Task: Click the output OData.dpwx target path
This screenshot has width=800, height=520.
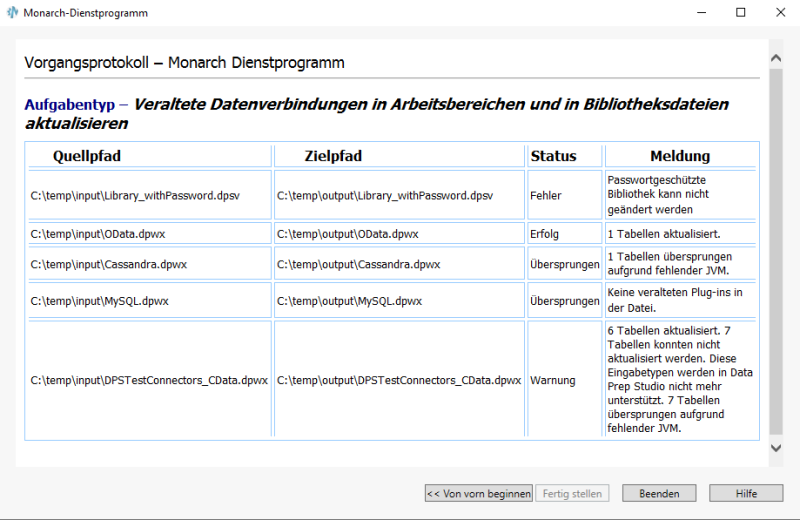Action: coord(347,234)
